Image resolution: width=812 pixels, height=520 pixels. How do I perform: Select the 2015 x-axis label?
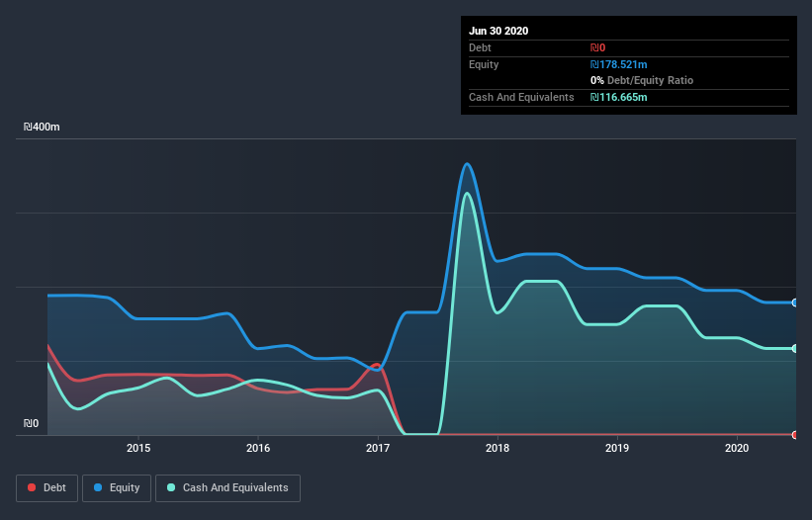138,448
